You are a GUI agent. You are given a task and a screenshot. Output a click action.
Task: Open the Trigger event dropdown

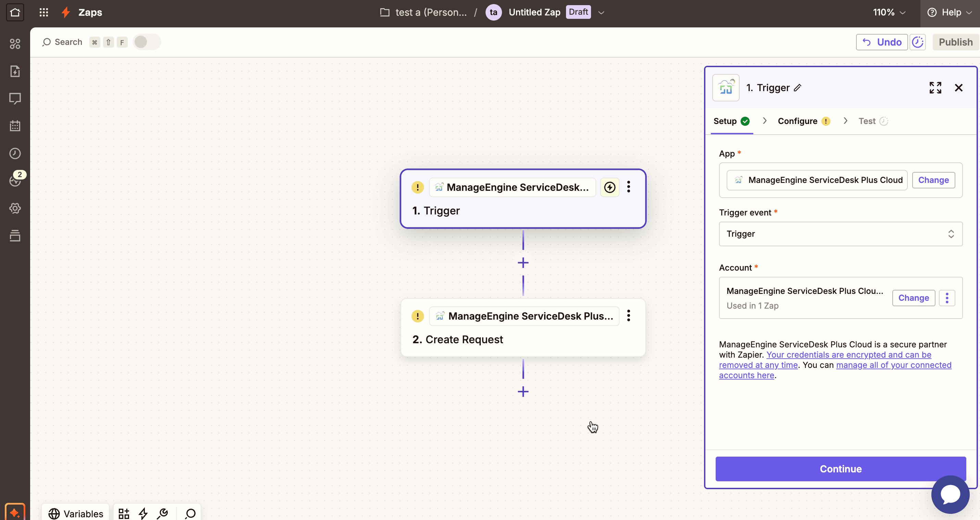point(840,234)
